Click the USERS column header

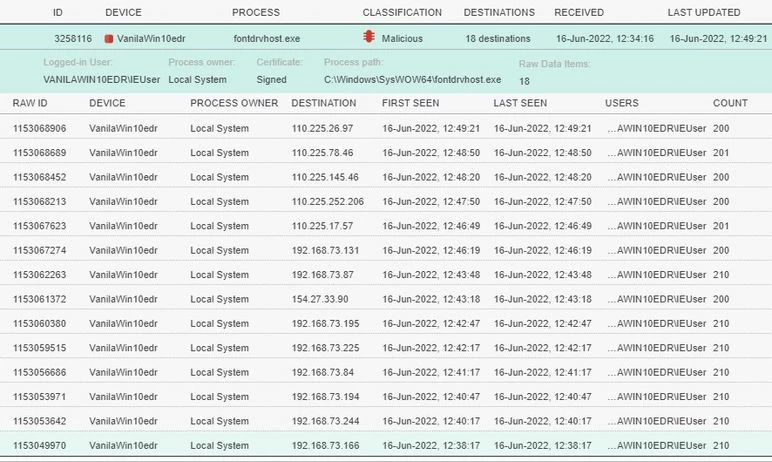click(621, 103)
